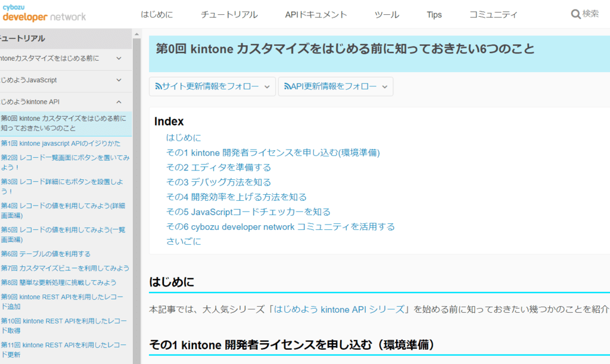The width and height of the screenshot is (610, 364).
Task: Click the チュートリアル sidebar title
Action: pyautogui.click(x=23, y=39)
